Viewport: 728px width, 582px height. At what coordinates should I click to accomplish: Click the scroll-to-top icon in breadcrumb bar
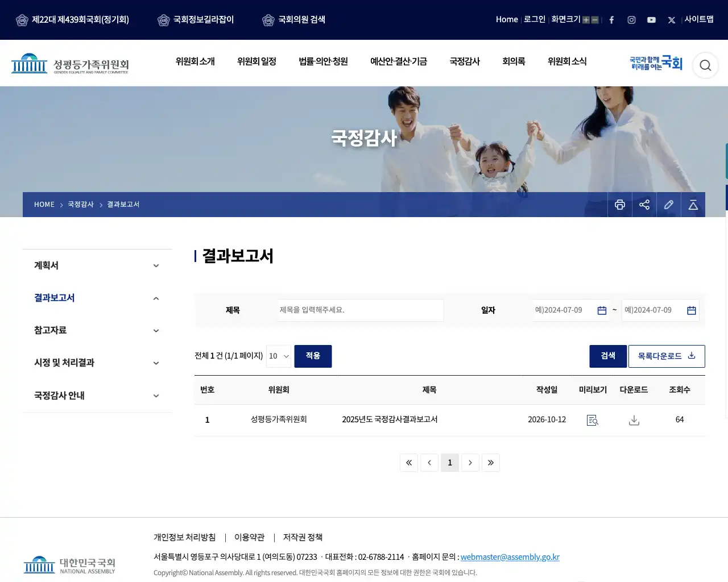coord(693,205)
